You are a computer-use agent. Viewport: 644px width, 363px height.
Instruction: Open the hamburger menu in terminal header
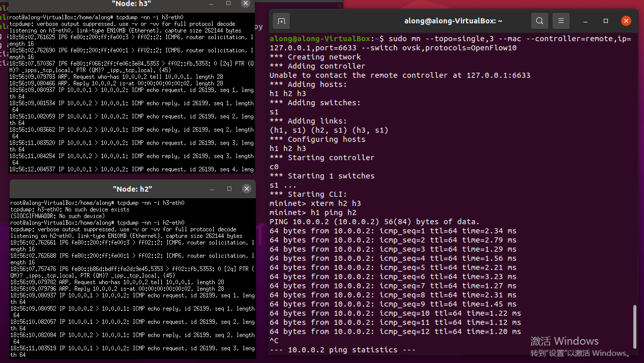(561, 21)
